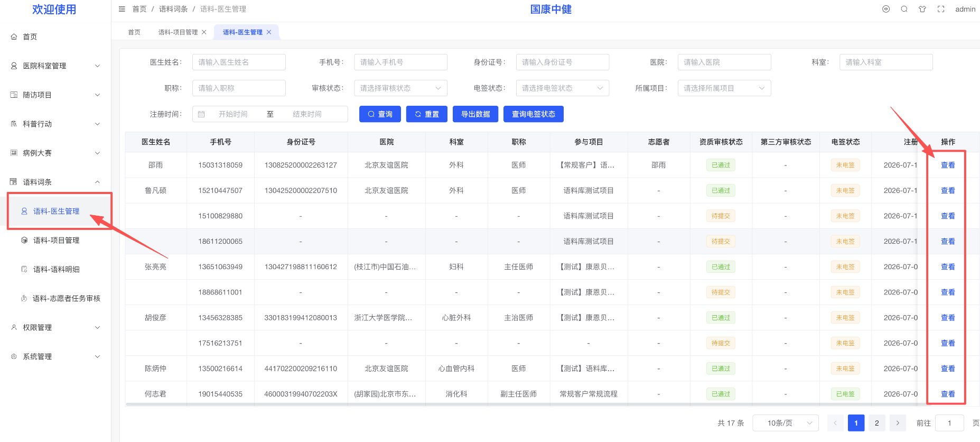Click the 导出数据 button
Screen dimensions: 980x442
point(475,114)
